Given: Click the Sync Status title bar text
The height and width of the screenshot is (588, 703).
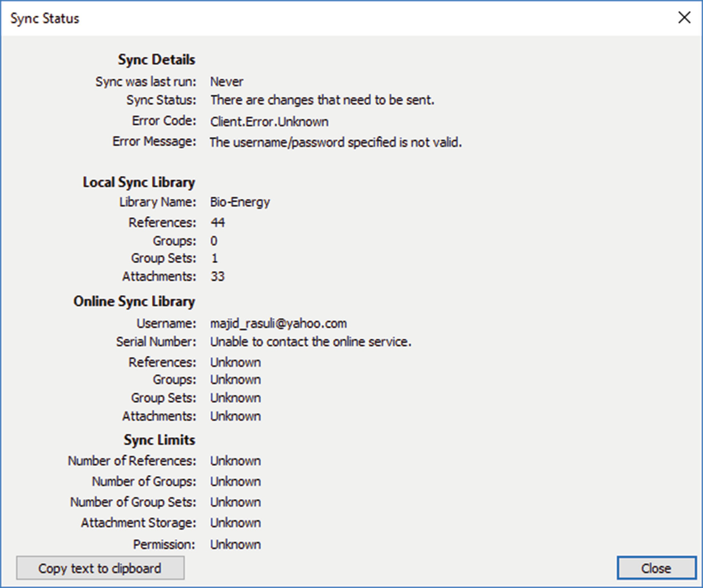Looking at the screenshot, I should (x=45, y=18).
